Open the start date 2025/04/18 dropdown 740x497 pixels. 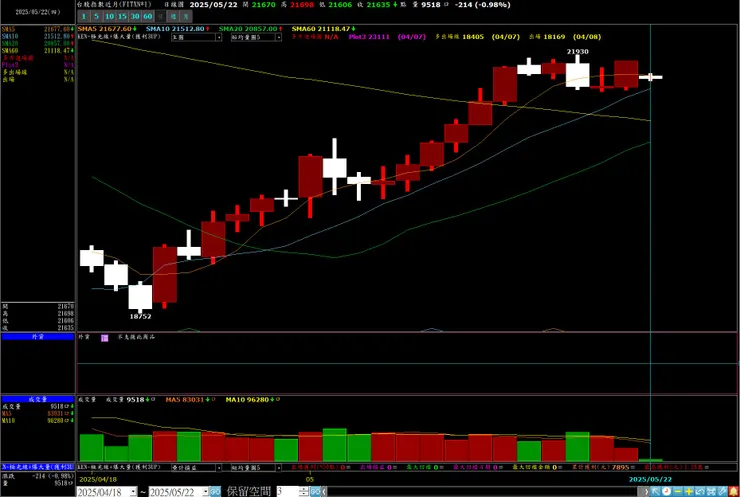coord(134,491)
